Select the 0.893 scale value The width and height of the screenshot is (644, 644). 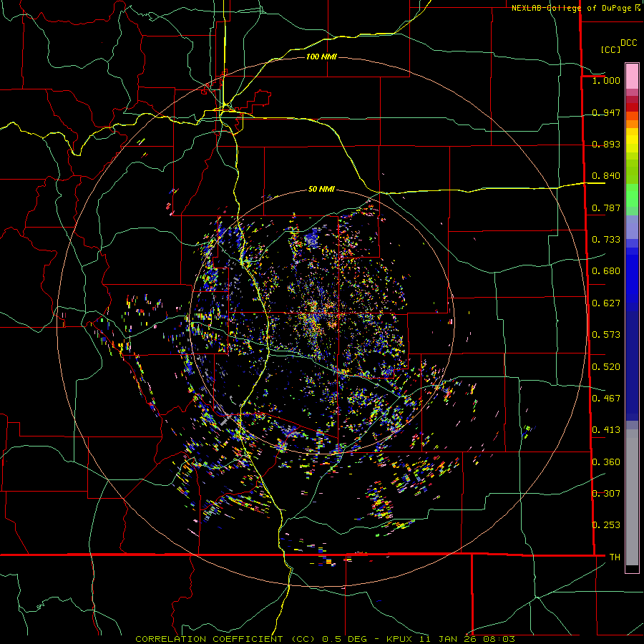coord(606,144)
